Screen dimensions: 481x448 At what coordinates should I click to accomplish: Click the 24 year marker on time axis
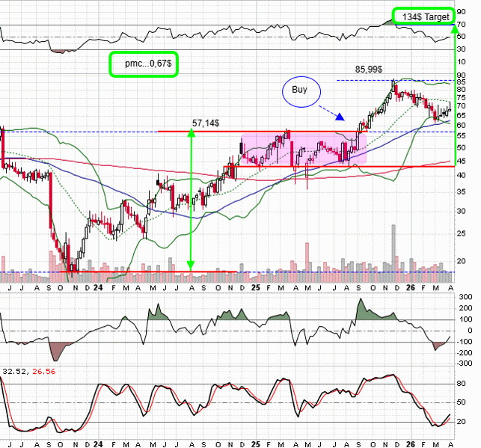pos(99,287)
